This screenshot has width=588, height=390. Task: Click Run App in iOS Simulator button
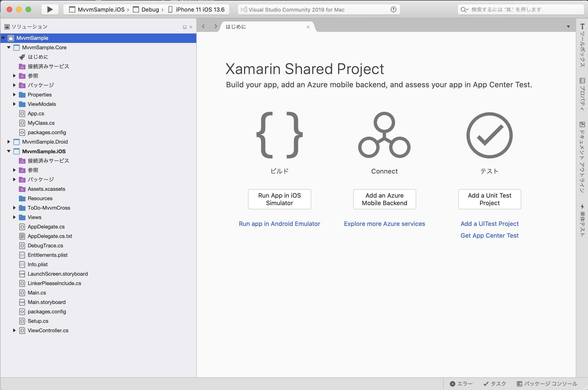pos(279,199)
